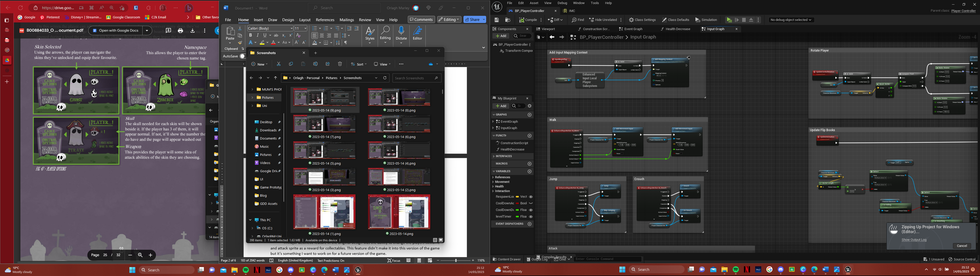
Task: Click Bold in Word ribbon
Action: 250,35
